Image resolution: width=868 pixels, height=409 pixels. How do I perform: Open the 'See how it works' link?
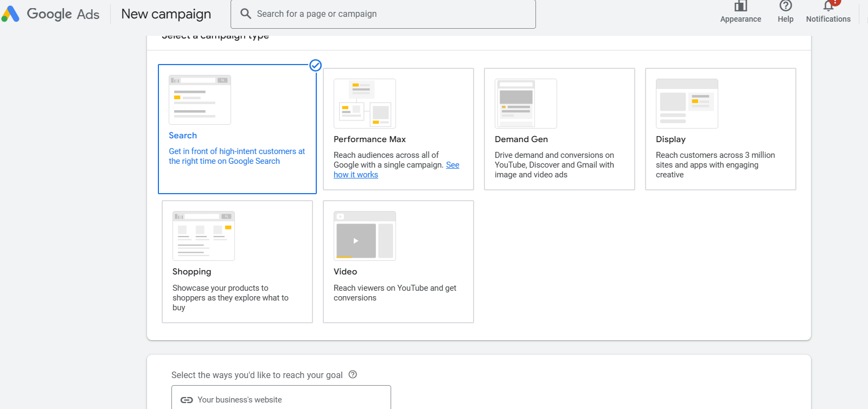[x=356, y=175]
